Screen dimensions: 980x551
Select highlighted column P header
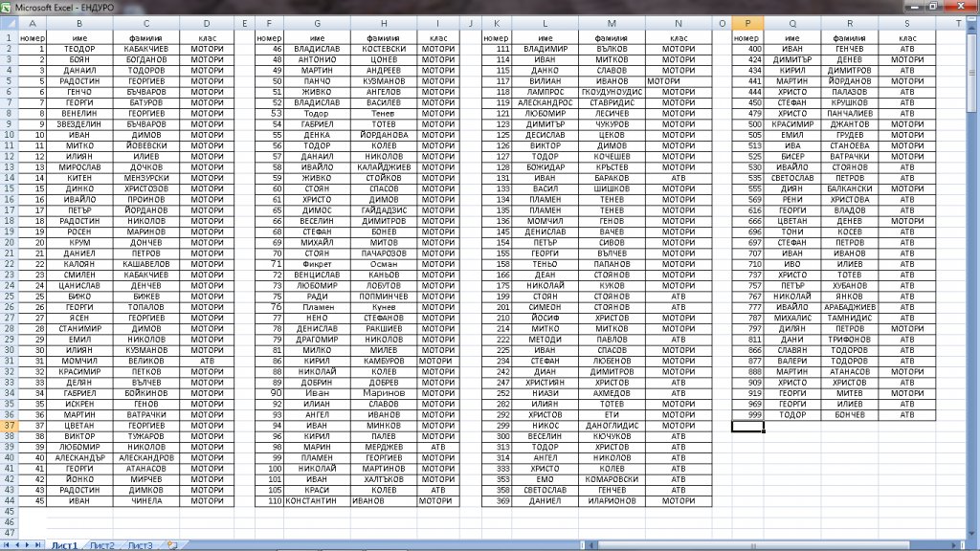tap(747, 24)
